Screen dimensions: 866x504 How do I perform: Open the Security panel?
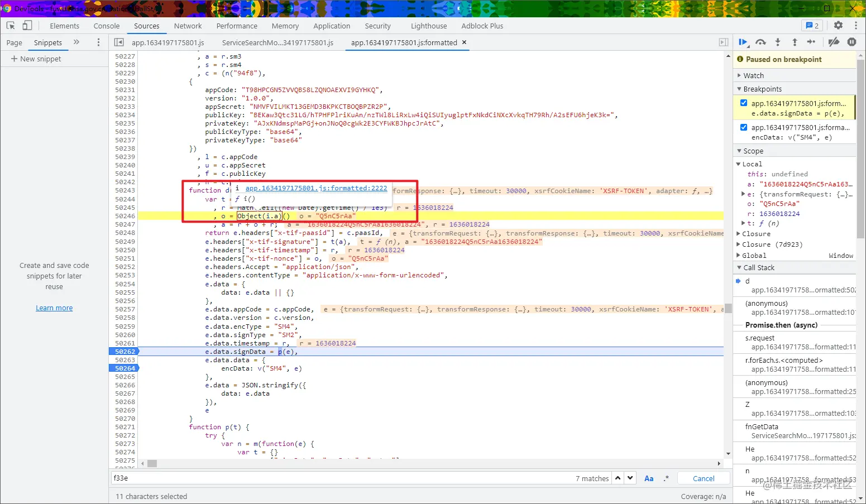pos(378,26)
